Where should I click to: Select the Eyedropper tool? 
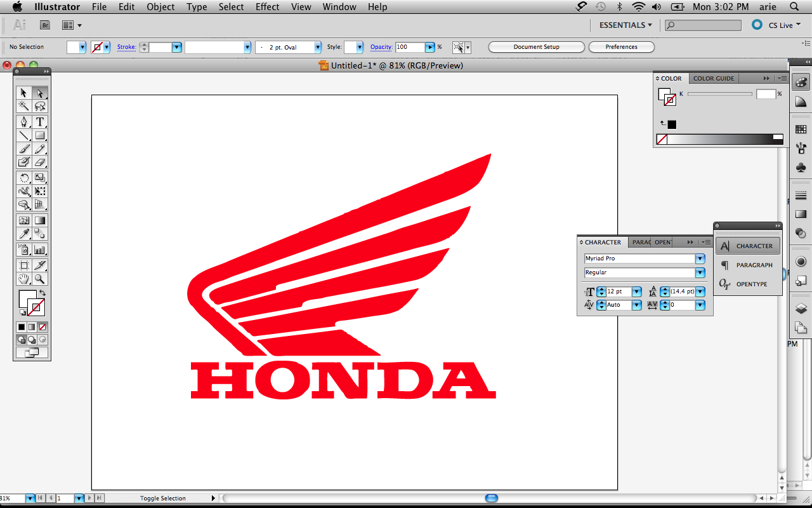point(23,234)
